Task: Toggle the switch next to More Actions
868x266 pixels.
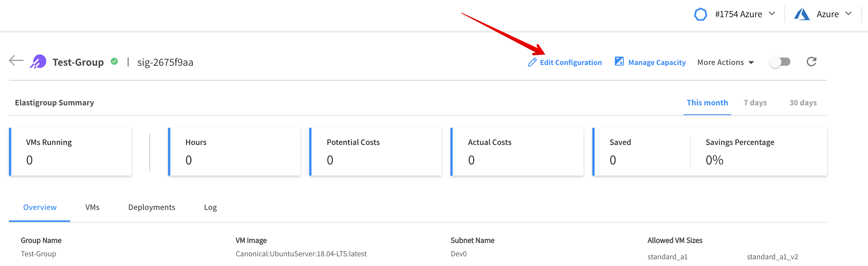Action: coord(780,62)
